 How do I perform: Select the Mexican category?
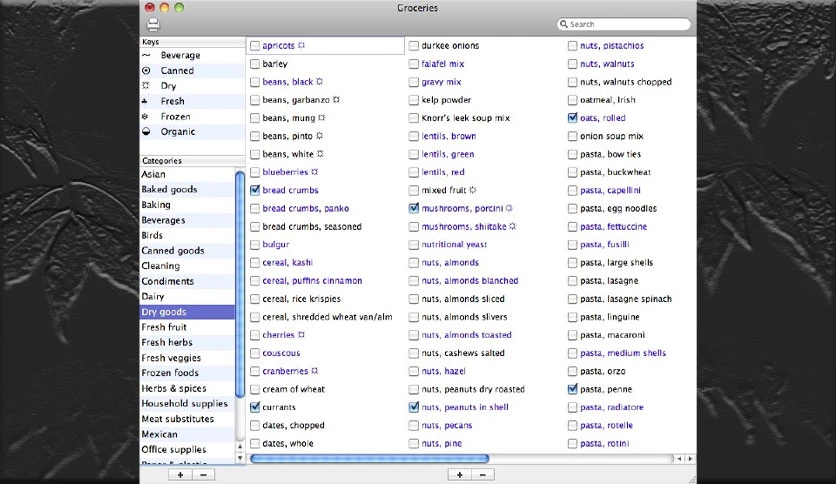187,434
